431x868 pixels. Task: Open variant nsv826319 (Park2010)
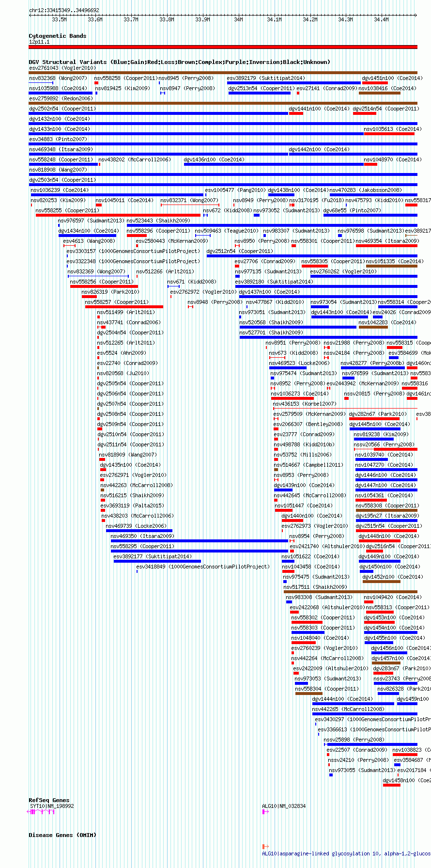110,292
